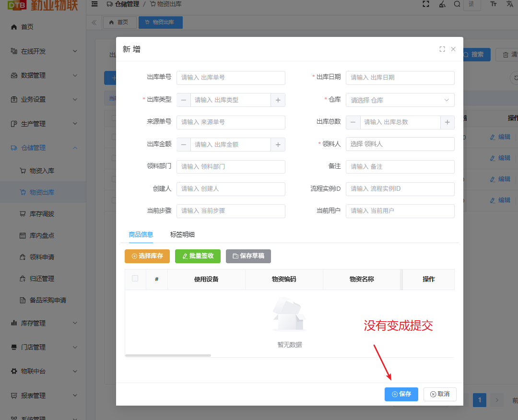The image size is (518, 420).
Task: Go to pagination page 1
Action: pyautogui.click(x=479, y=400)
